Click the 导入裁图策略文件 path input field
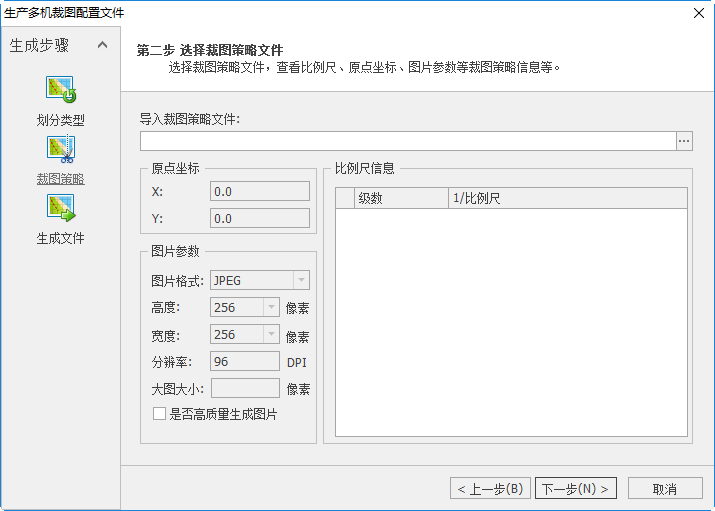Screen dimensions: 715x511 click(x=407, y=141)
